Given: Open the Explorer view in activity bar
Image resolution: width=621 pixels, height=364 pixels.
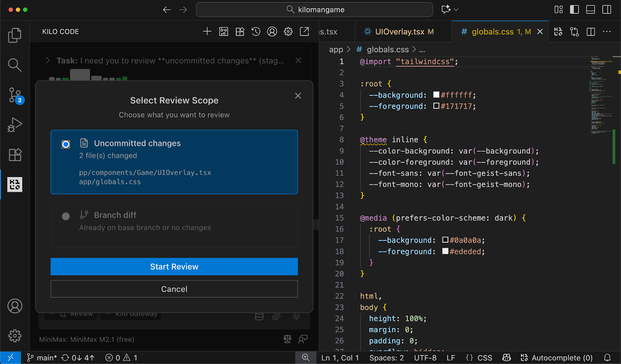Looking at the screenshot, I should (x=15, y=35).
